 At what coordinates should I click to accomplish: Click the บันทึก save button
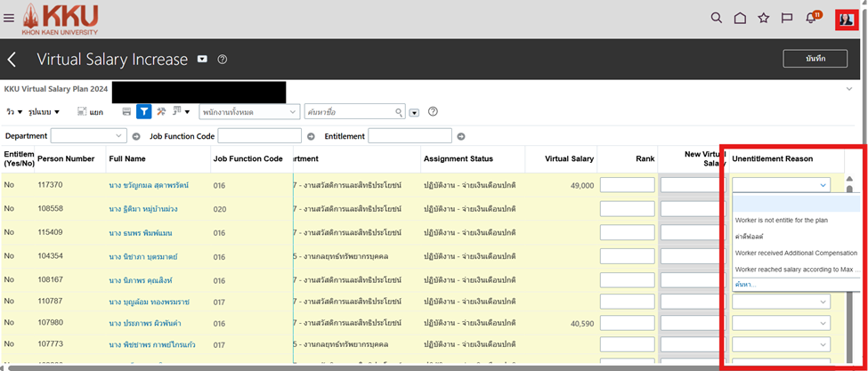click(815, 59)
